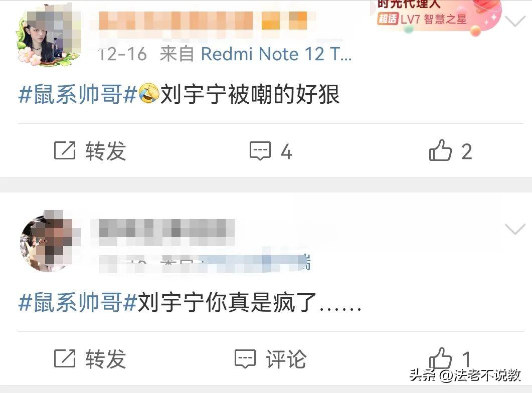Select 转发 label on the second post
Screen dimensions: 532x393
[x=106, y=359]
